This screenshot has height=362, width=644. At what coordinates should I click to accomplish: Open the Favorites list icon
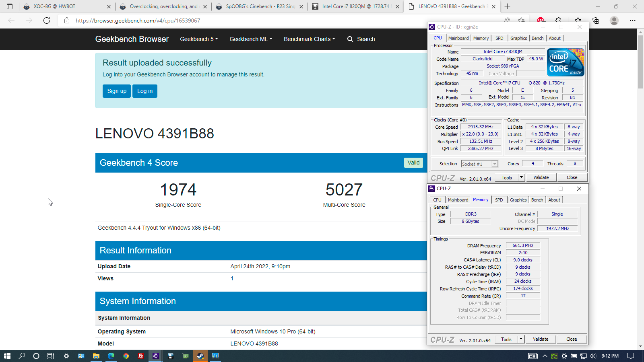578,21
